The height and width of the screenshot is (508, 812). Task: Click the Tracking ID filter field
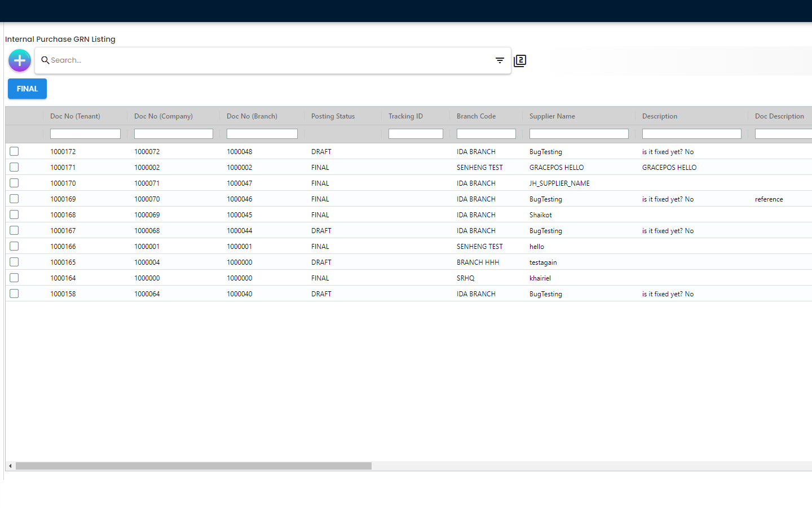pyautogui.click(x=416, y=134)
